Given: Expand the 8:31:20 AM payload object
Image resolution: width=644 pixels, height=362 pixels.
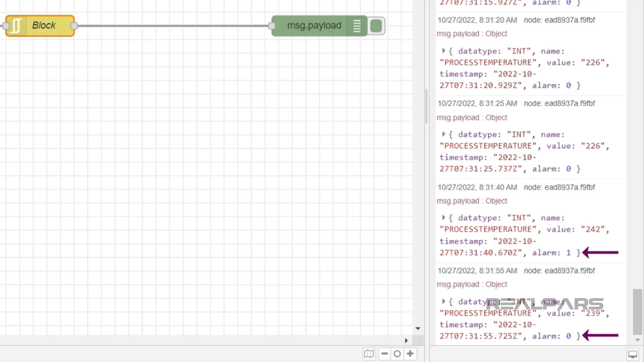Looking at the screenshot, I should (x=443, y=51).
